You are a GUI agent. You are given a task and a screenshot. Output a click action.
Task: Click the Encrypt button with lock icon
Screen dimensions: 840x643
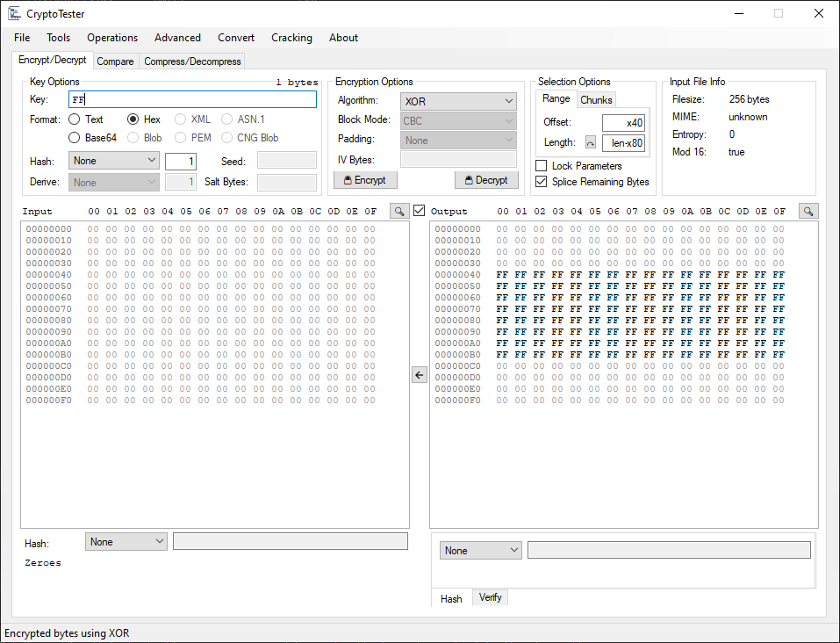(x=365, y=180)
